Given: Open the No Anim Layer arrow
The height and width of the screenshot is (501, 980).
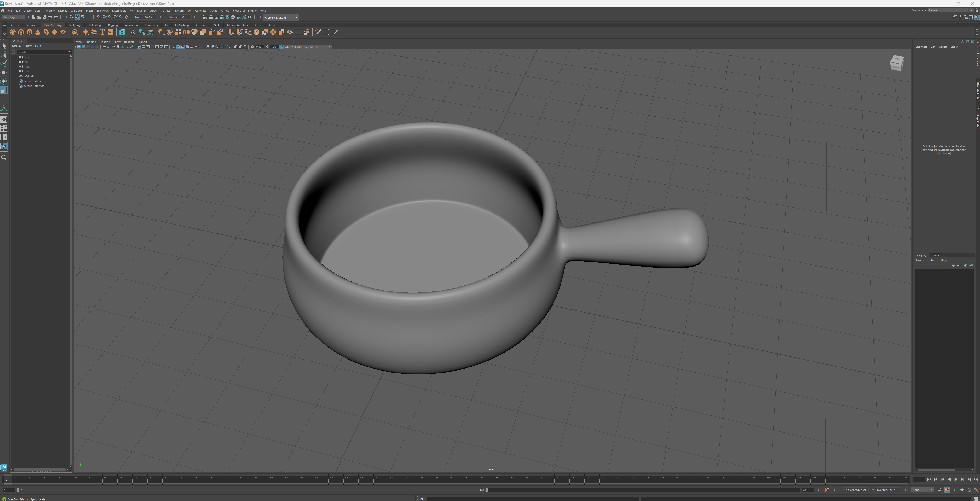Looking at the screenshot, I should point(873,490).
